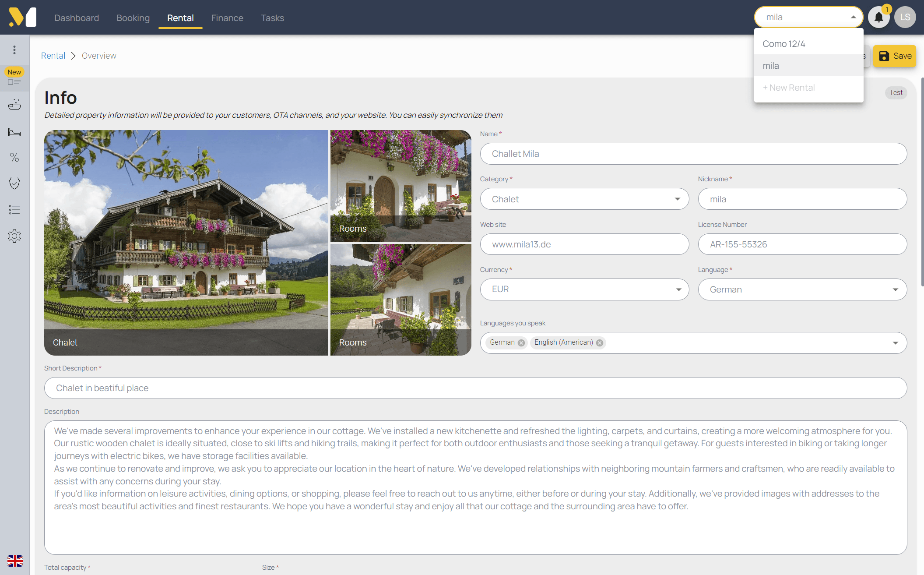The image size is (924, 575).
Task: Click the large Chalet photo thumbnail
Action: click(186, 242)
